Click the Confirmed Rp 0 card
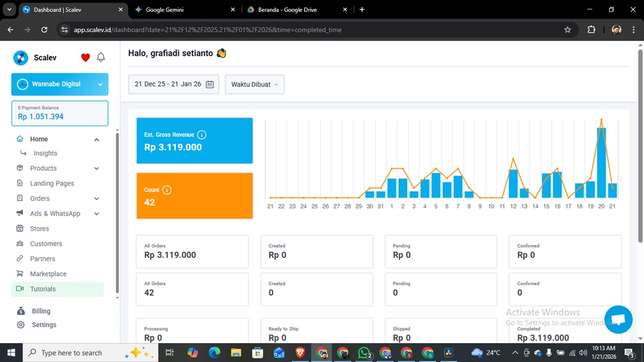644x362 pixels. click(x=565, y=251)
